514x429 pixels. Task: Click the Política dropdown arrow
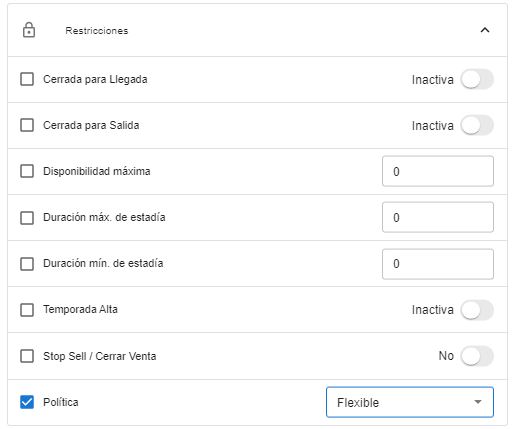[478, 402]
